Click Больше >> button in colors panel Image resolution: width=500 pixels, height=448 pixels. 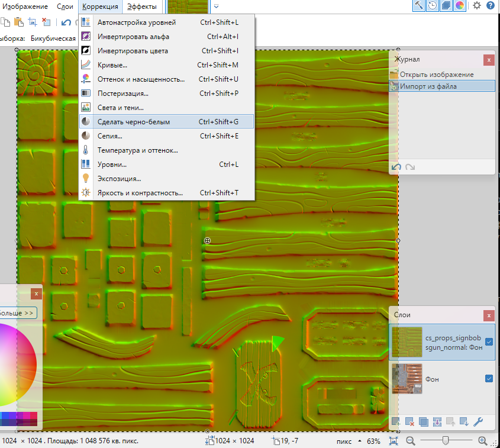pos(18,313)
